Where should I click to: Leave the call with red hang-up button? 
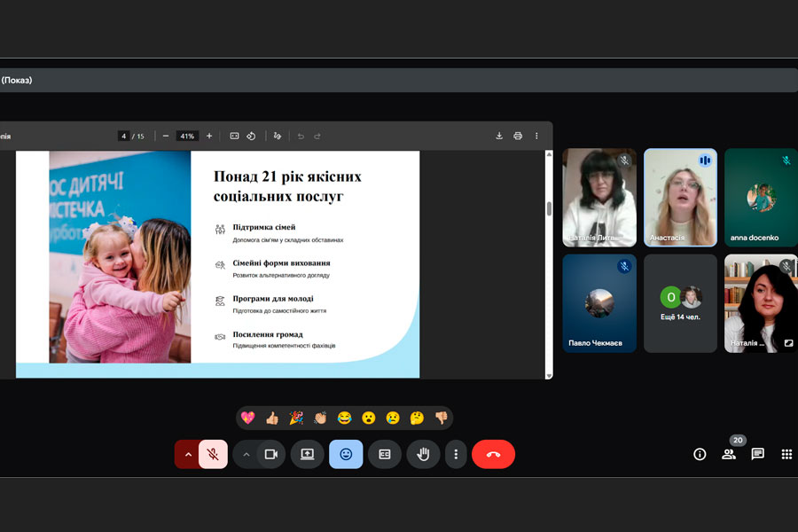point(493,454)
